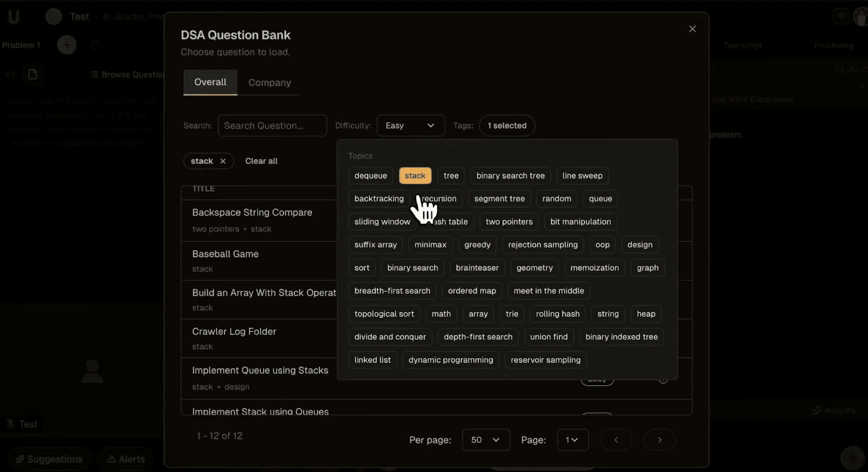Click the Clear all link

tap(261, 161)
